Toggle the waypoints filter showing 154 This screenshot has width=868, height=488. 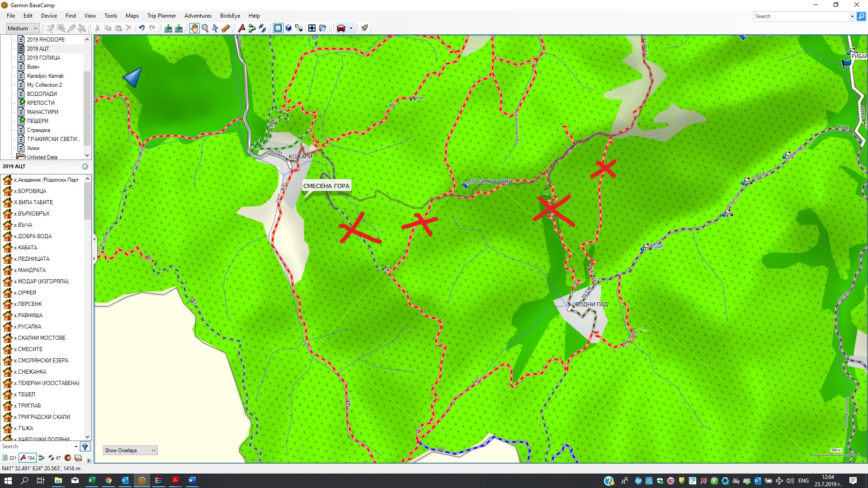point(27,458)
